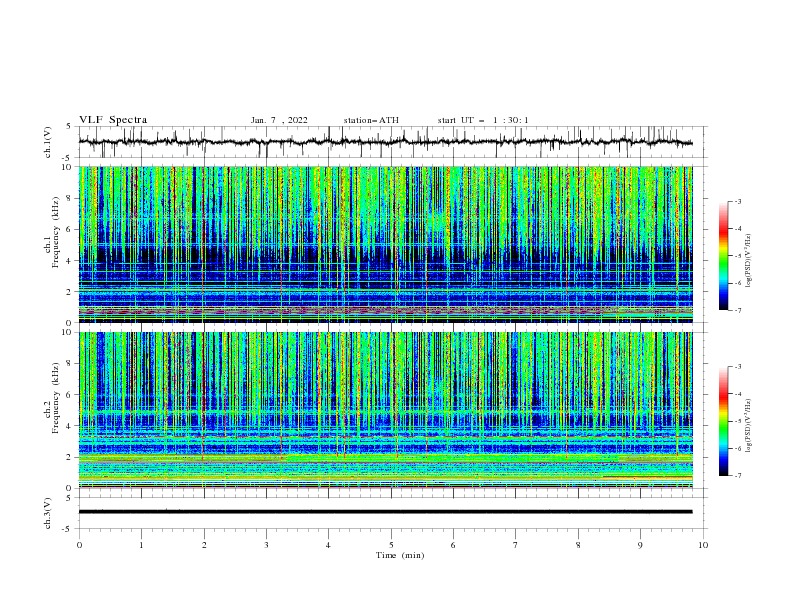Click time axis tick label "5"

(x=391, y=545)
